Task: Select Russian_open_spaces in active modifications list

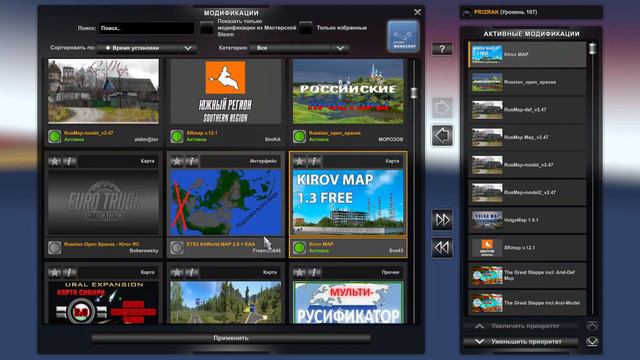Action: (527, 82)
